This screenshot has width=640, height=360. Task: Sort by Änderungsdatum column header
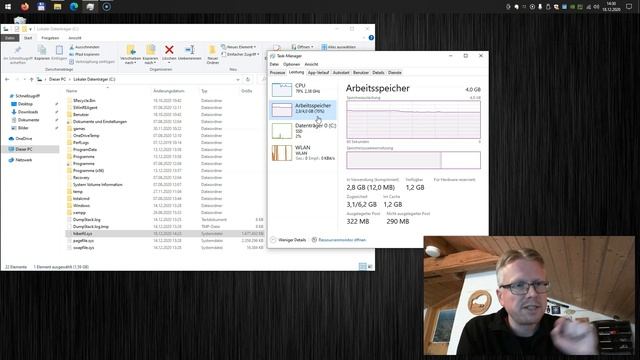click(x=169, y=91)
